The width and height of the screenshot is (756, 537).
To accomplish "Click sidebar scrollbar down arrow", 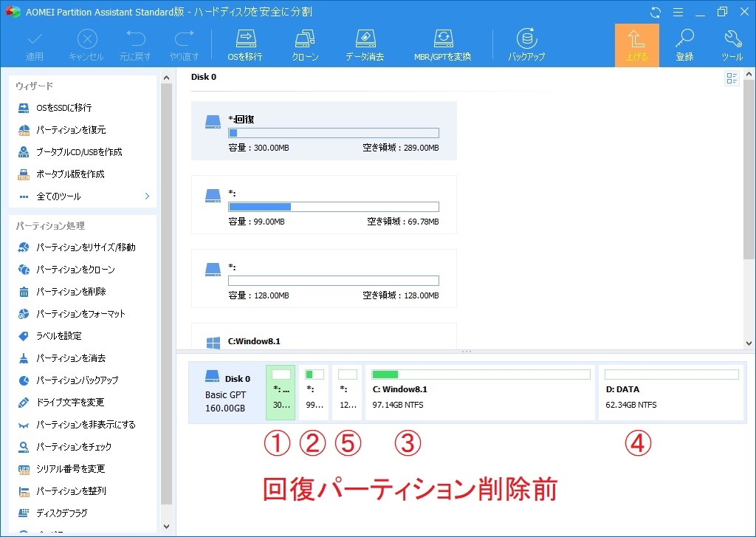I will 166,527.
